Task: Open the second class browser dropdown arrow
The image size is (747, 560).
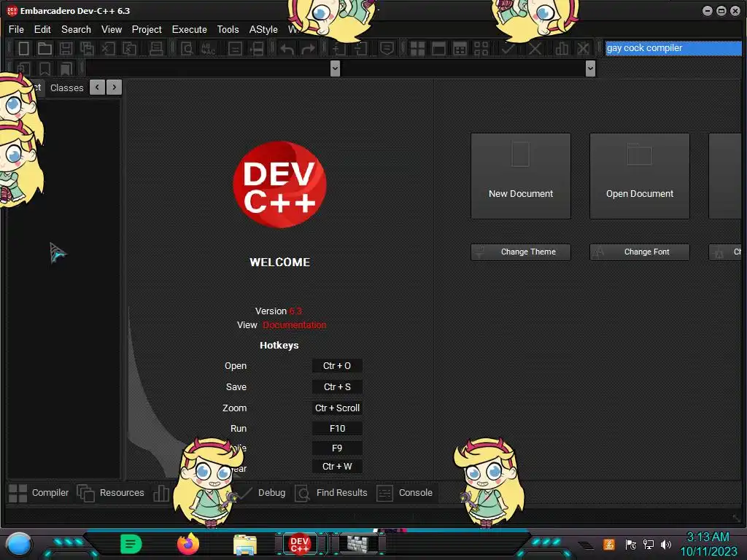Action: 590,69
